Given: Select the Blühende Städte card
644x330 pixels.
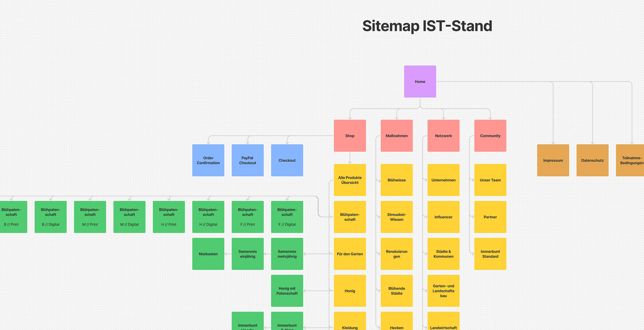Looking at the screenshot, I should (396, 291).
